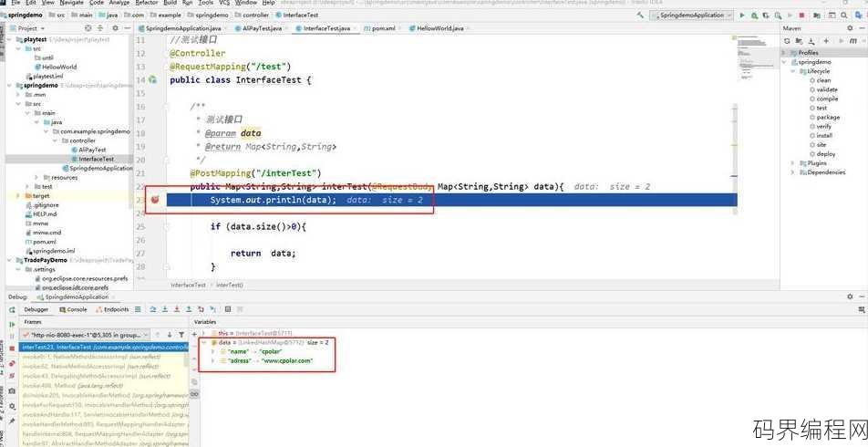Click locate-file target icon in Project panel

click(88, 27)
